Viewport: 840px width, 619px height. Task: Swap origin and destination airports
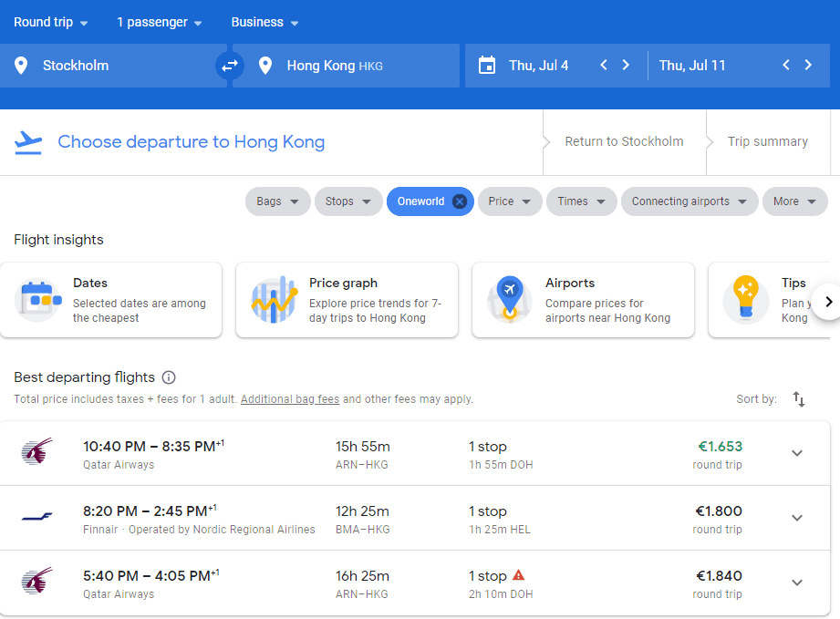coord(229,66)
